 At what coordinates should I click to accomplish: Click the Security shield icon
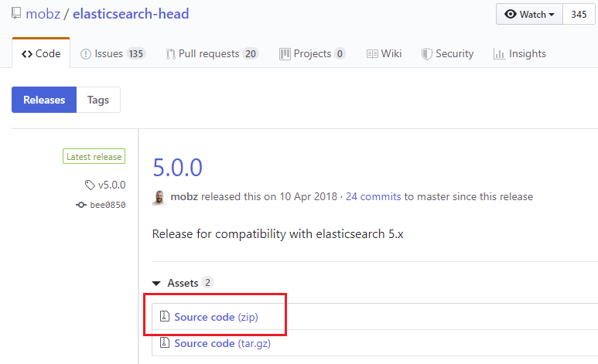coord(427,54)
